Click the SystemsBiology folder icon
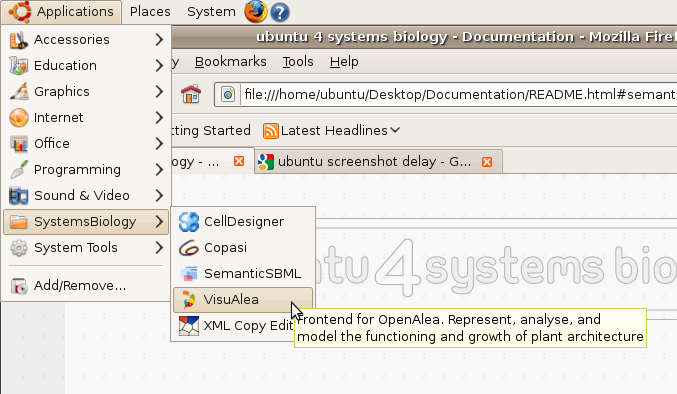 coord(19,222)
